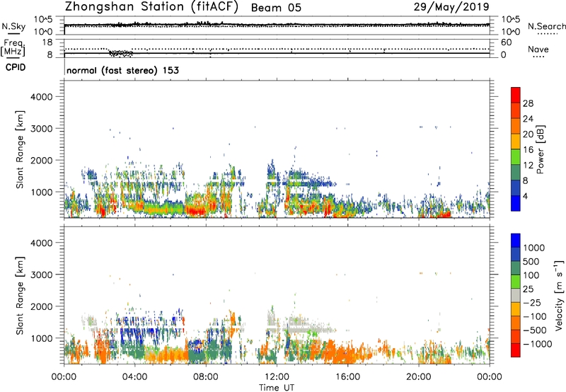566x392 pixels.
Task: Click the red top of the power color bar
Action: tap(516, 95)
